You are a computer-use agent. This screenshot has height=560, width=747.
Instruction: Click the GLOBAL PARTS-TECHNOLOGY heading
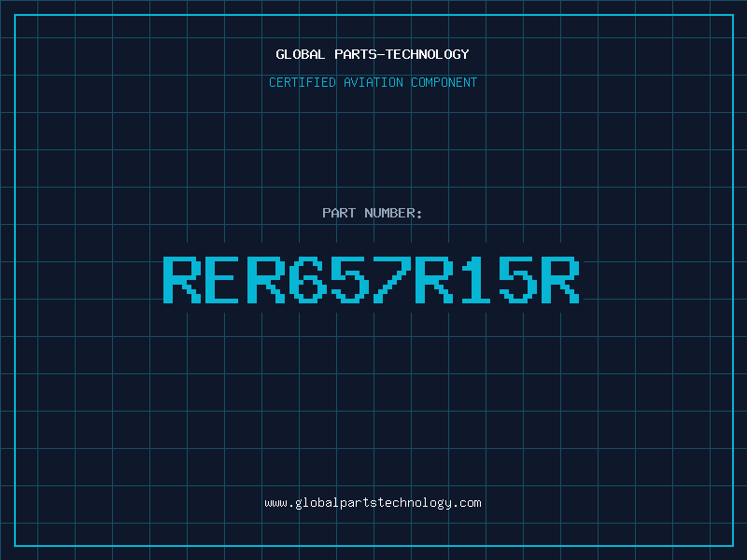point(373,54)
